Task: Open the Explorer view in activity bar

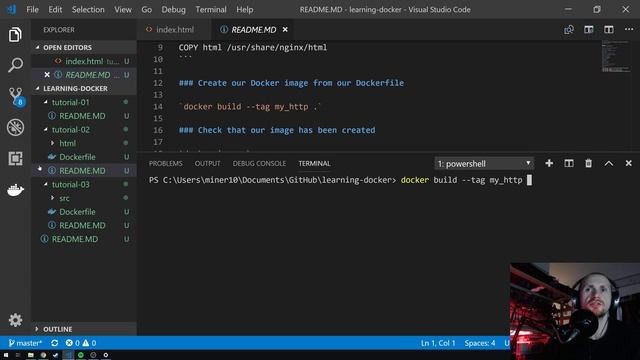Action: tap(15, 35)
